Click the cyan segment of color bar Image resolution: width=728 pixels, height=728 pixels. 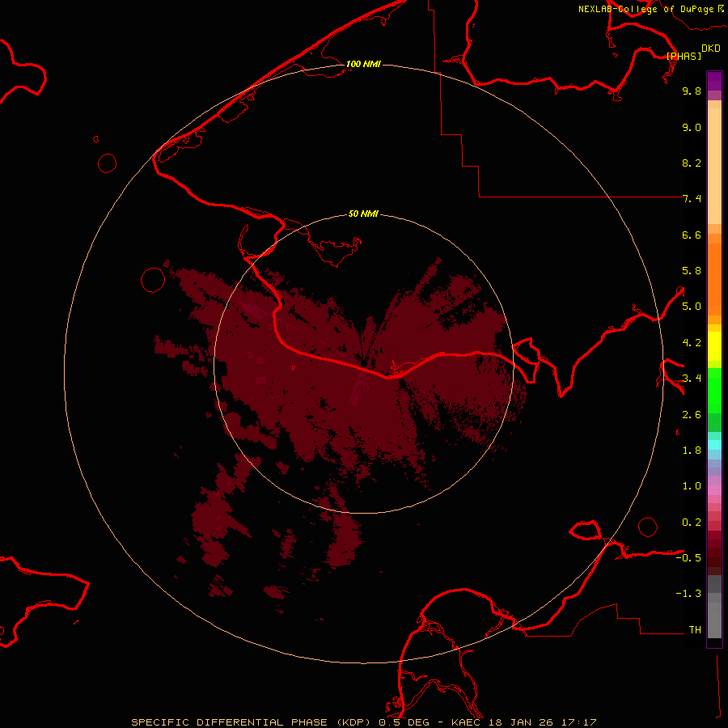point(714,445)
